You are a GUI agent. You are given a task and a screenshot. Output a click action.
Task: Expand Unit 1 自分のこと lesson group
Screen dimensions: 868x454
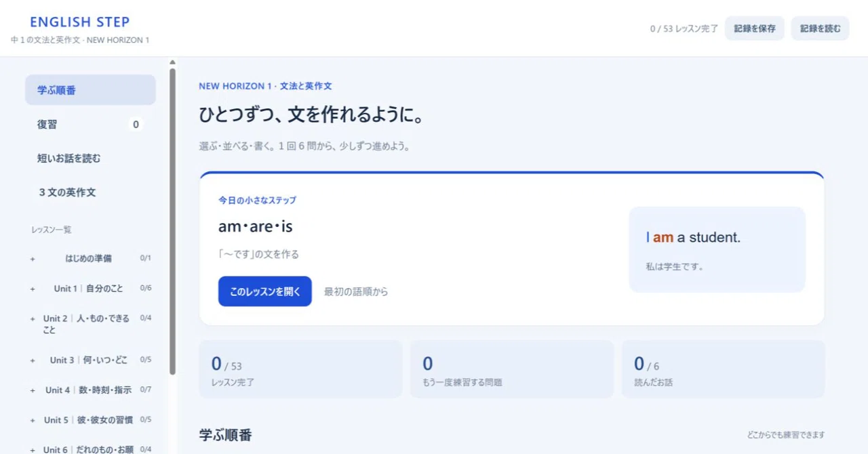(90, 288)
